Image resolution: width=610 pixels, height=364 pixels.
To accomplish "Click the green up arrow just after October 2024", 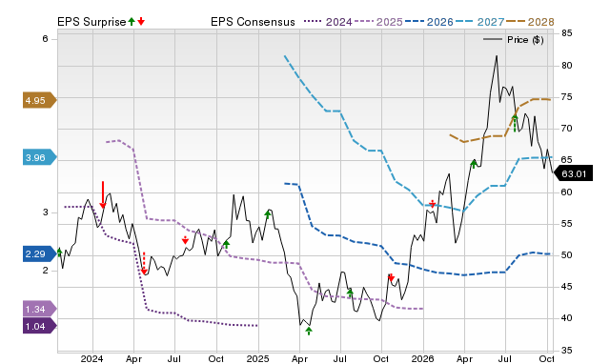I will pyautogui.click(x=227, y=245).
